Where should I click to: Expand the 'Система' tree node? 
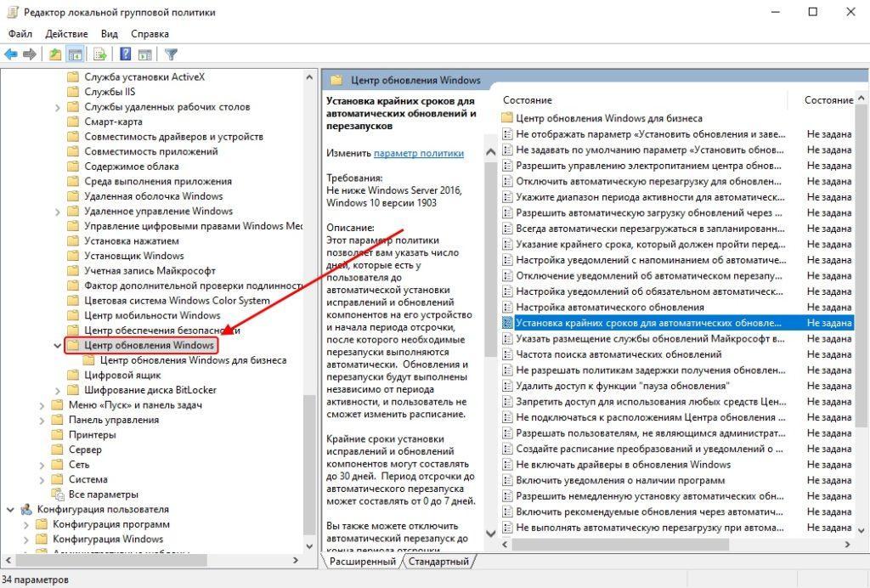pyautogui.click(x=42, y=480)
